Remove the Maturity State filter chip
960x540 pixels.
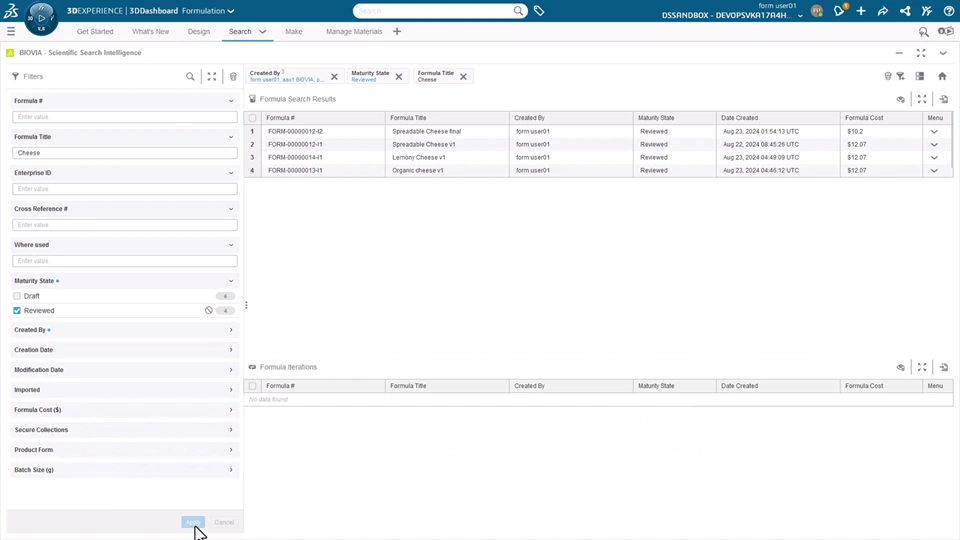[x=399, y=77]
